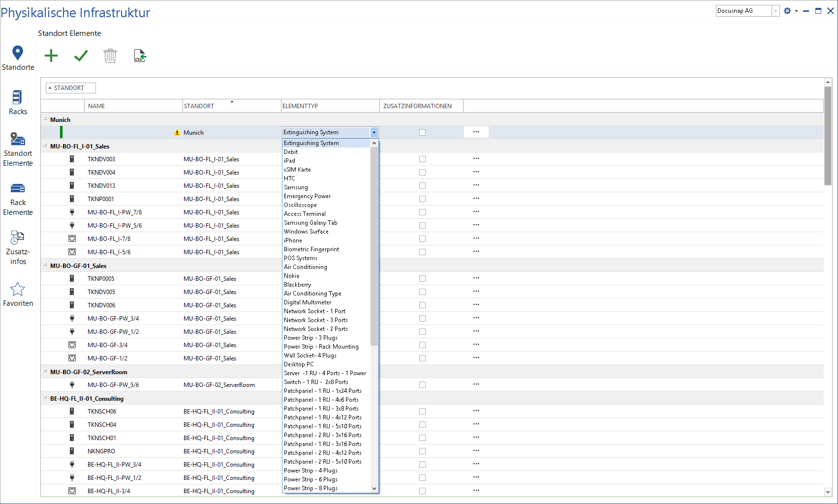
Task: Collapse the MU-BO-GF-02_ServerRoom group
Action: [x=45, y=371]
